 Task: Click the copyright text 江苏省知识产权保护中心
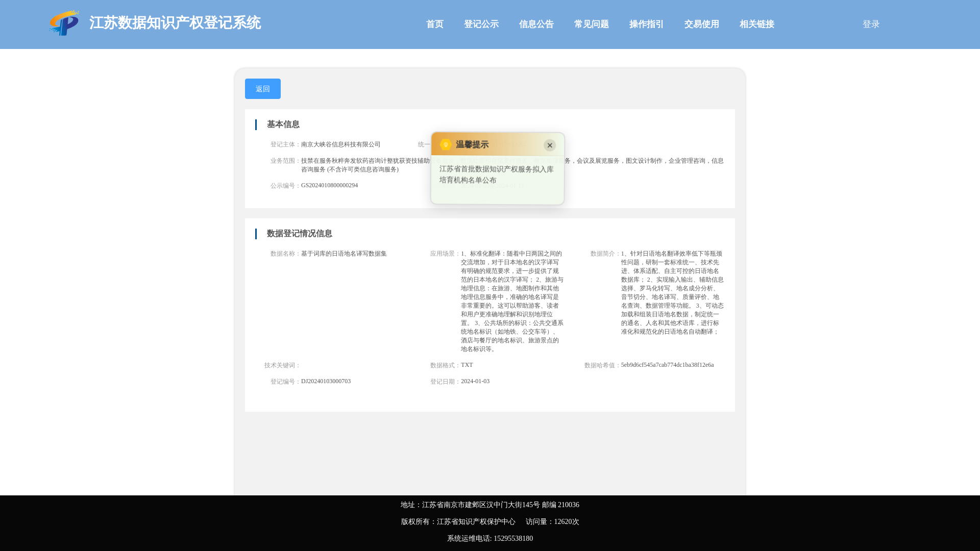point(476,521)
